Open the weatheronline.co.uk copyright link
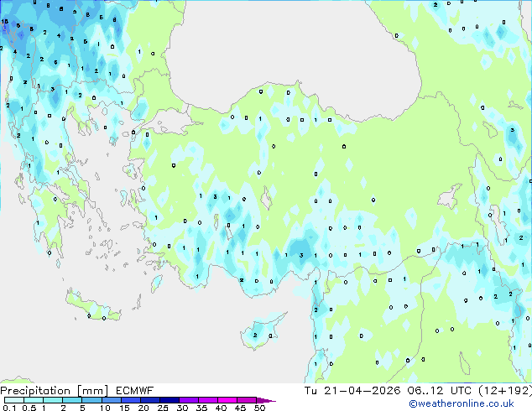This screenshot has width=532, height=411. click(462, 403)
